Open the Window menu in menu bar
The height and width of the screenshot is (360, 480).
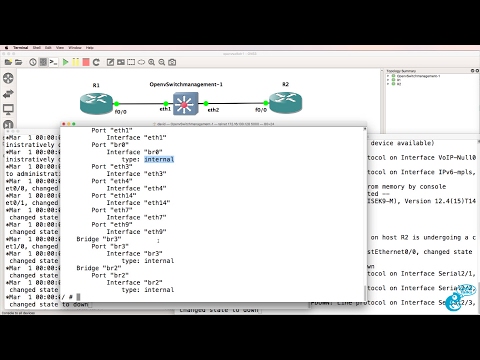click(x=75, y=48)
